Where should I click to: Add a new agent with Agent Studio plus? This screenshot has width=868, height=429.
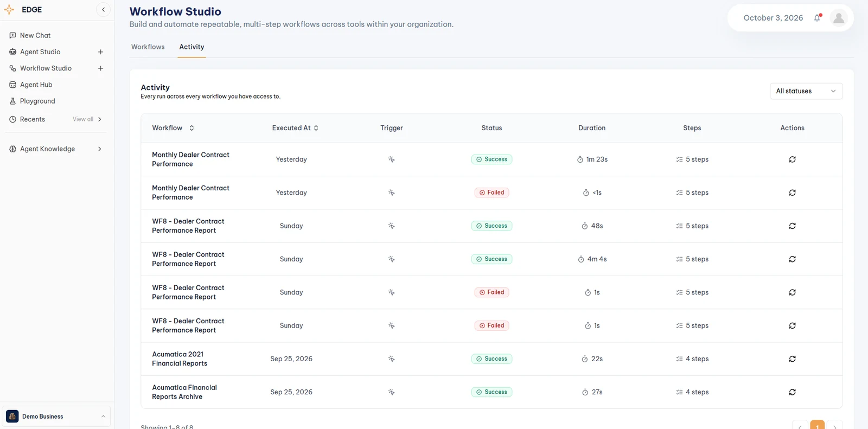coord(100,52)
